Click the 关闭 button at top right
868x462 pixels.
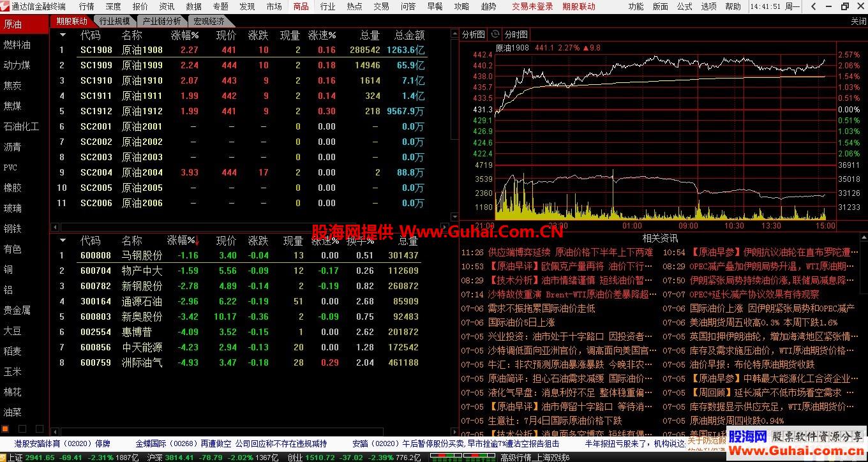click(x=858, y=21)
